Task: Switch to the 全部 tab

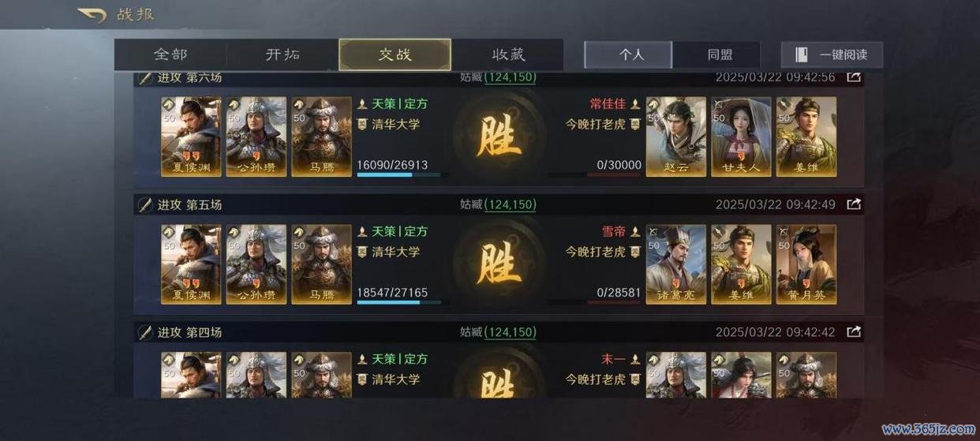Action: (x=170, y=55)
